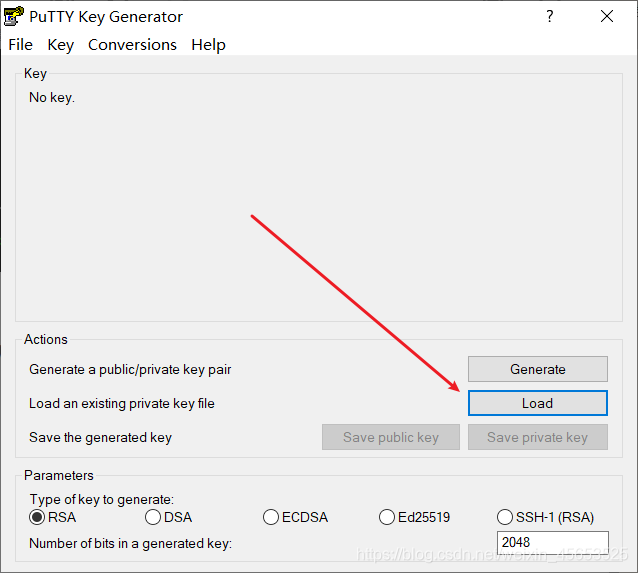Open the Help menu
Viewport: 638px width, 573px height.
pyautogui.click(x=208, y=45)
